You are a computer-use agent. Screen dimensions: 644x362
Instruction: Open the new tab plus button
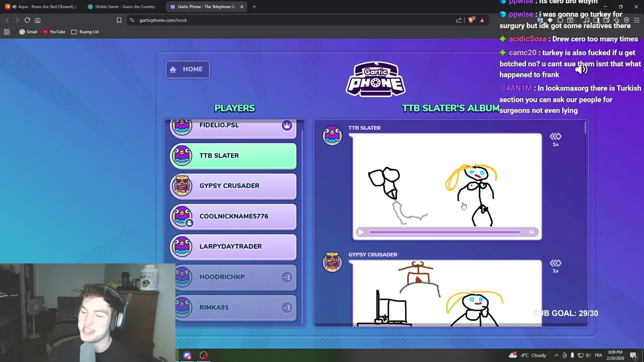254,7
